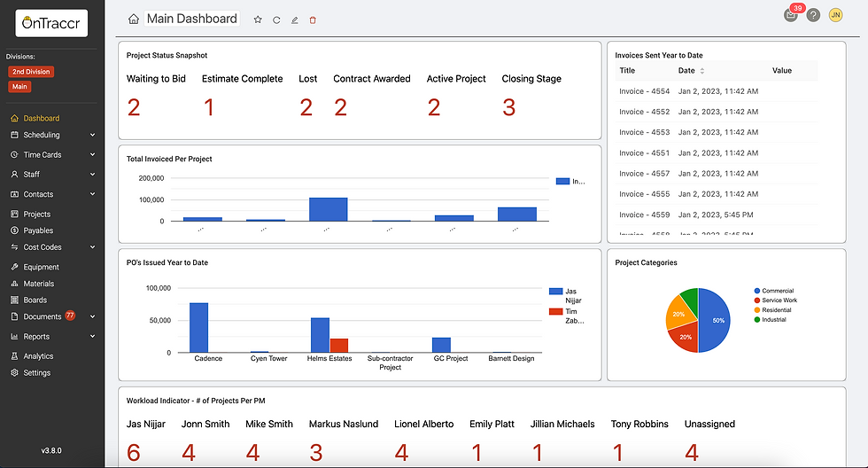The image size is (868, 468).
Task: Click the Reports chart icon
Action: tap(14, 337)
